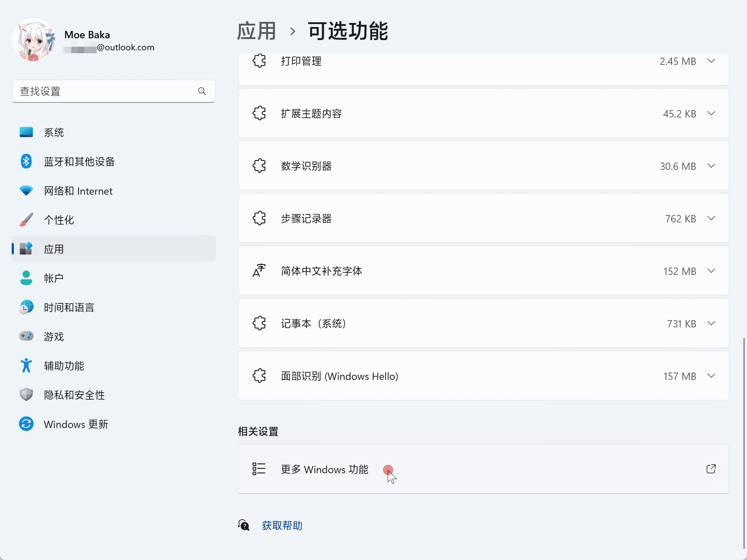The width and height of the screenshot is (747, 560).
Task: Open the 更多 Windows 功能 external link icon
Action: tap(711, 469)
